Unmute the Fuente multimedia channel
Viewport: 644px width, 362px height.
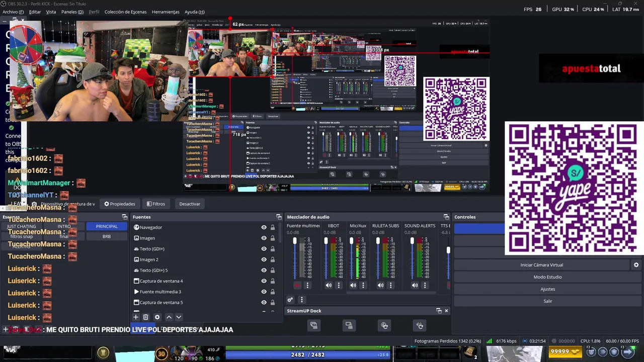pos(297,285)
